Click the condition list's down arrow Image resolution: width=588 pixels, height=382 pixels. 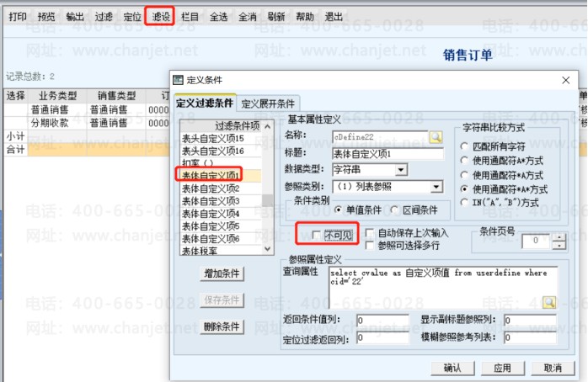tap(267, 249)
